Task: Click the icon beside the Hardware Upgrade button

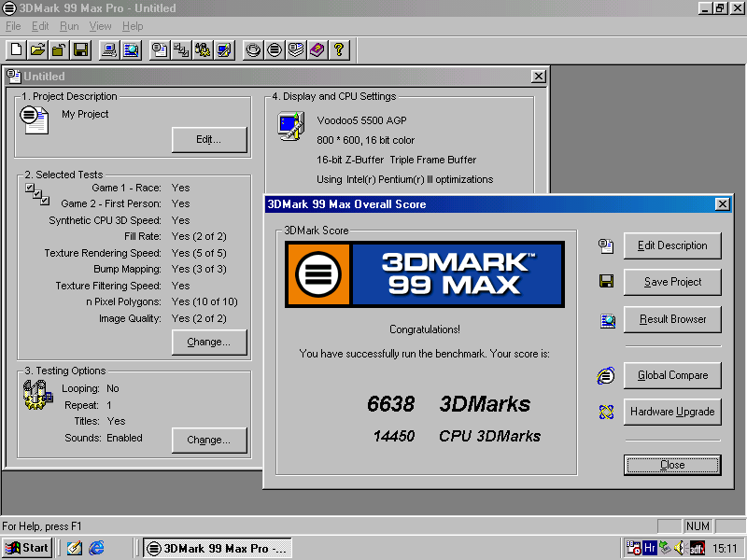Action: (x=606, y=412)
